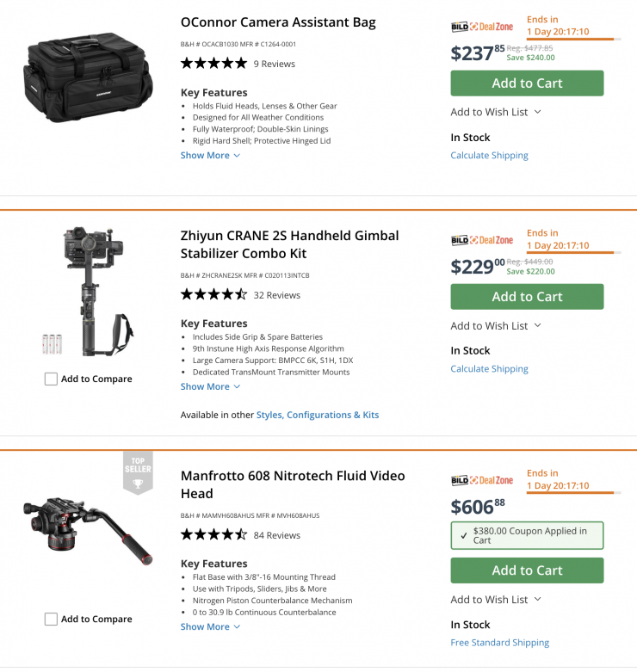
Task: Click the DealZone logo on Zhiyun gimbal
Action: [482, 240]
